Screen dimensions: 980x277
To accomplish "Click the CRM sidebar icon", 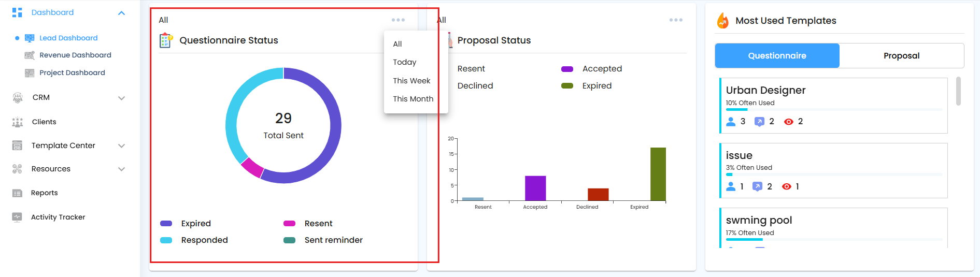I will 18,98.
